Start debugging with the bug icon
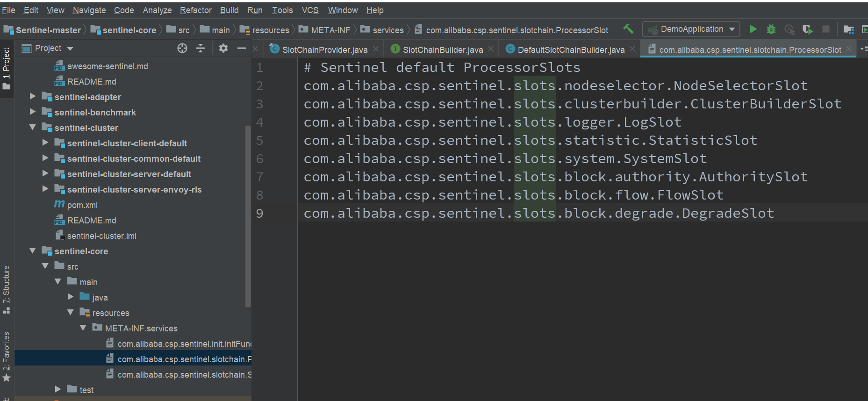The width and height of the screenshot is (868, 401). click(x=771, y=29)
